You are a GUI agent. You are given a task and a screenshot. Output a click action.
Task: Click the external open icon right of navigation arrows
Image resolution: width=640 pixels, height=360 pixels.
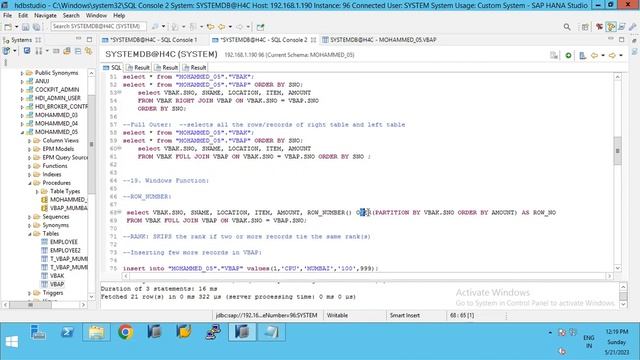click(x=260, y=27)
